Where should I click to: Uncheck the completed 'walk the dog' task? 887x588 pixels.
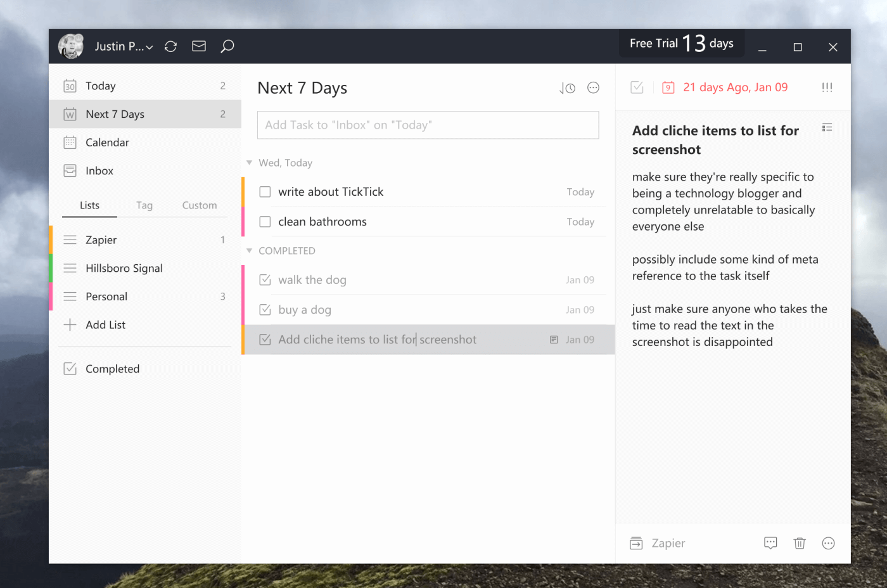click(264, 279)
